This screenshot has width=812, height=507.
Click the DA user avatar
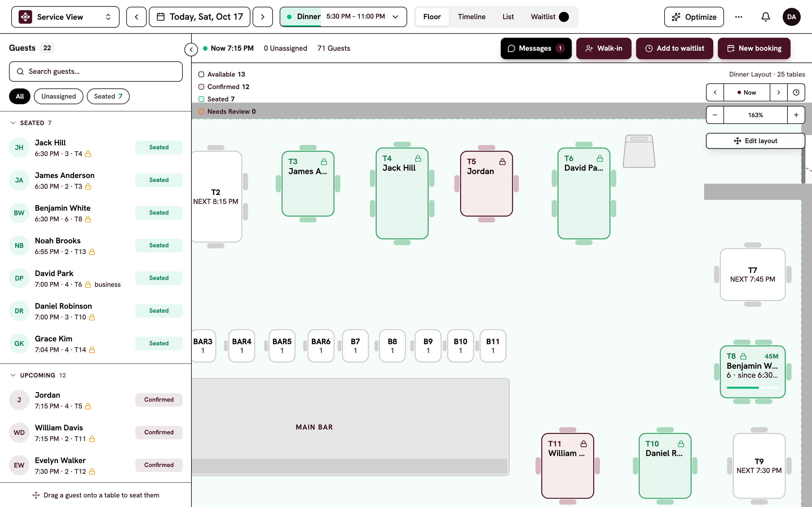coord(791,17)
